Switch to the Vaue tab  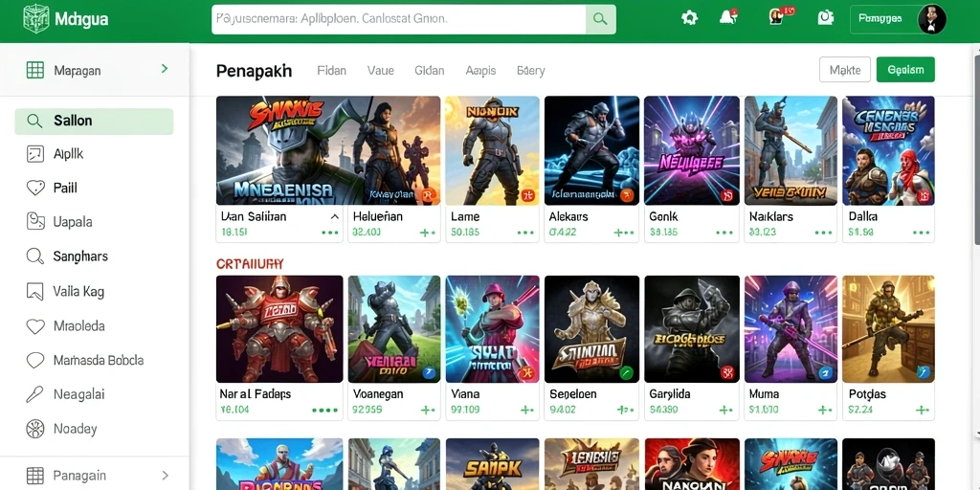(381, 71)
